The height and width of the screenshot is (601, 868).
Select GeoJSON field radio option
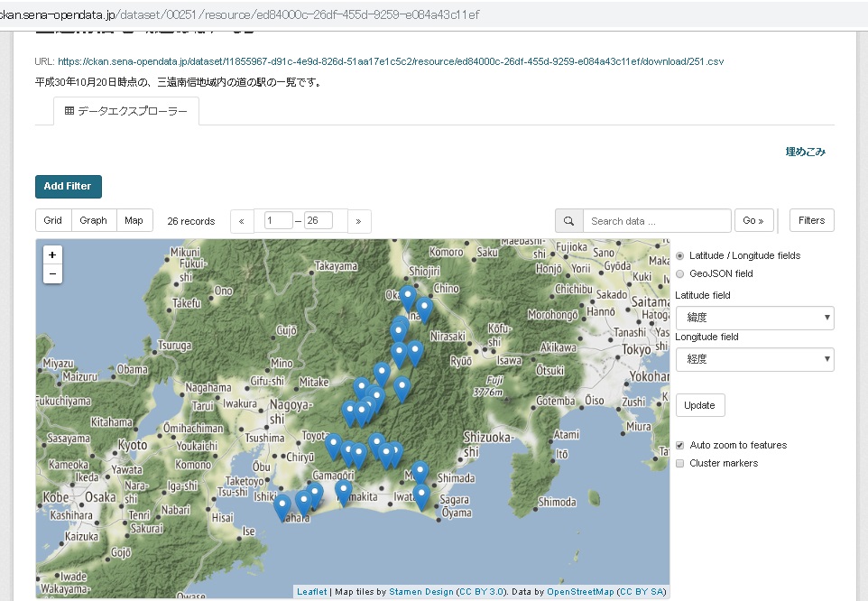tap(680, 273)
